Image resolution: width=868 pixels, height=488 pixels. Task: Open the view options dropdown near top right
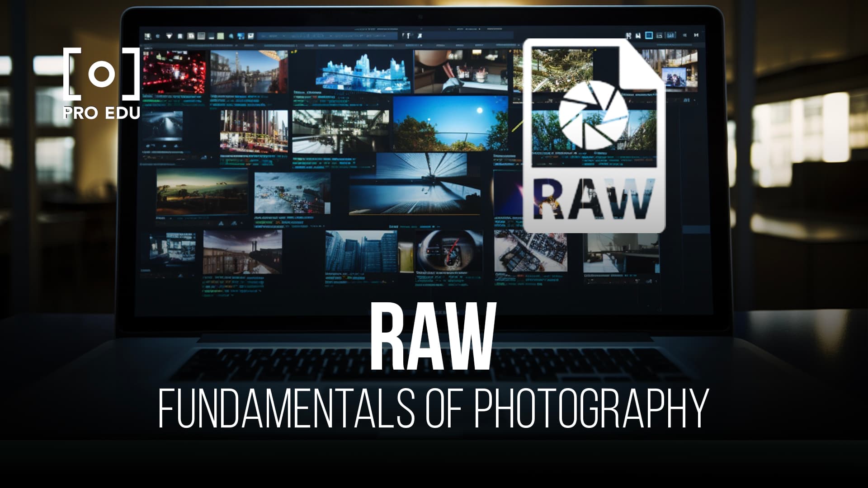(x=685, y=35)
